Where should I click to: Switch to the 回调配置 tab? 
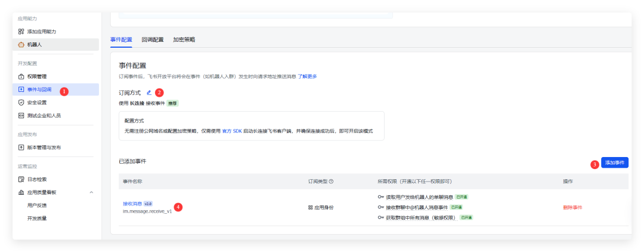(x=153, y=40)
